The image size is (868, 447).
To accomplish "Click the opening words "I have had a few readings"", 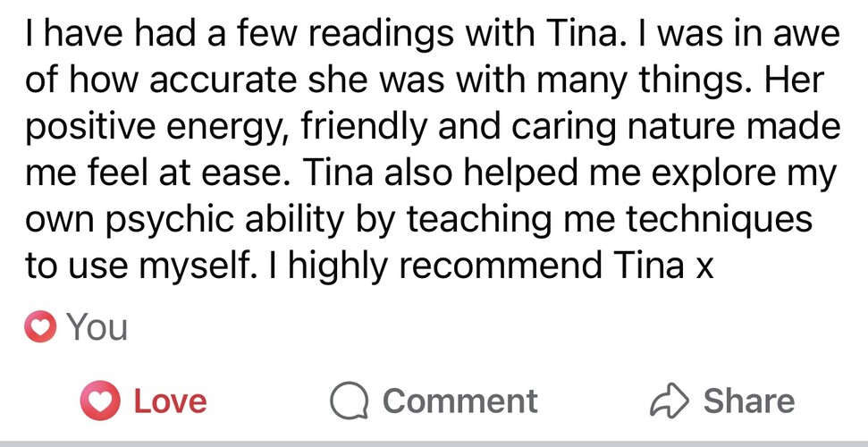I will click(x=194, y=37).
